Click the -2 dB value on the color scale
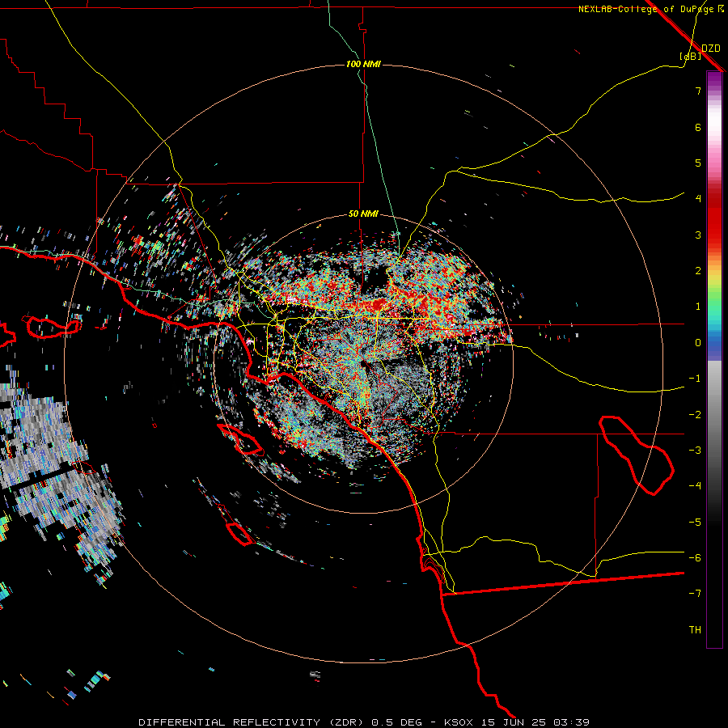Image resolution: width=728 pixels, height=728 pixels. pyautogui.click(x=695, y=415)
